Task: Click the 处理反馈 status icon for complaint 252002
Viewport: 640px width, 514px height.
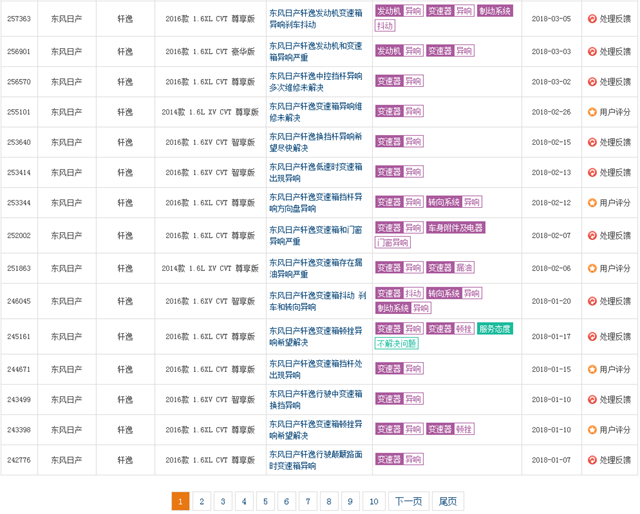Action: click(592, 236)
